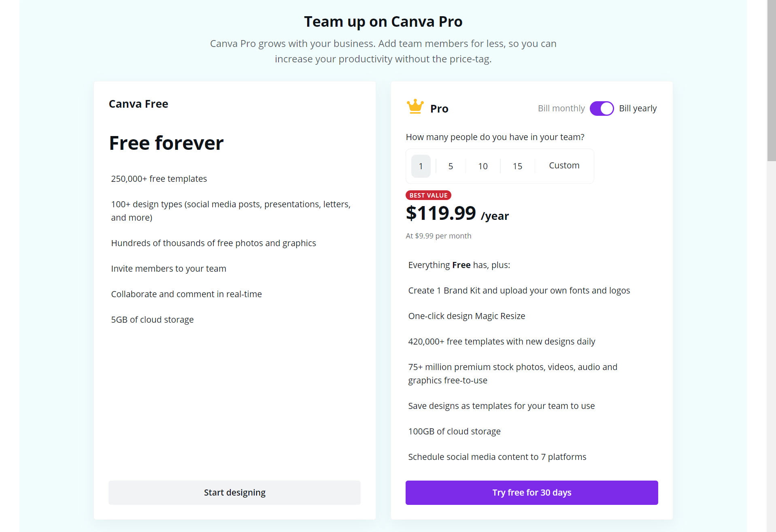This screenshot has width=776, height=532.
Task: Click the red BEST VALUE badge
Action: pos(428,195)
